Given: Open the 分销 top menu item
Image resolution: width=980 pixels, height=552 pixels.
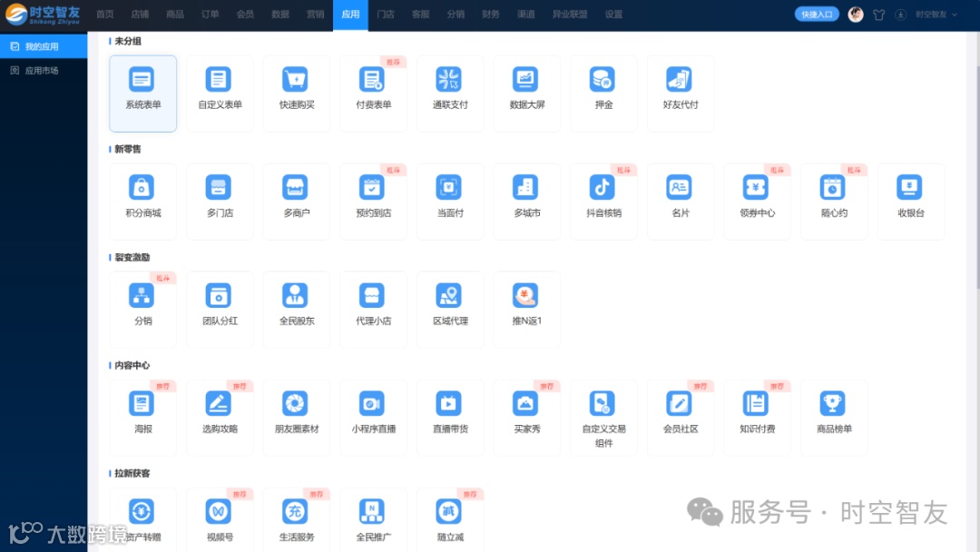Looking at the screenshot, I should pos(456,15).
